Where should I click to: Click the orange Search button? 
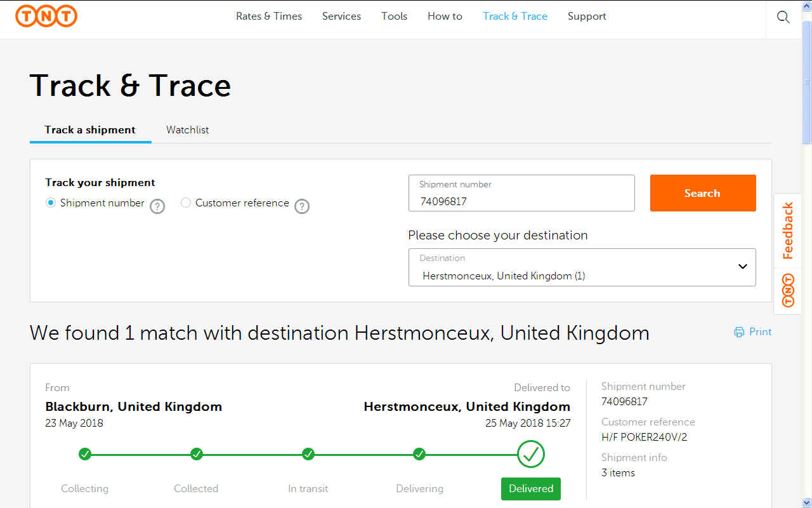pos(703,193)
